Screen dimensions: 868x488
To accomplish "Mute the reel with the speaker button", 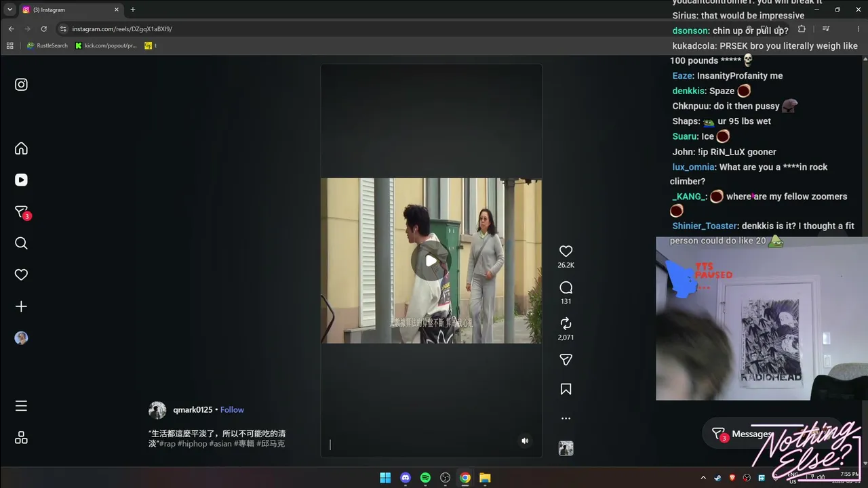I will pos(524,441).
